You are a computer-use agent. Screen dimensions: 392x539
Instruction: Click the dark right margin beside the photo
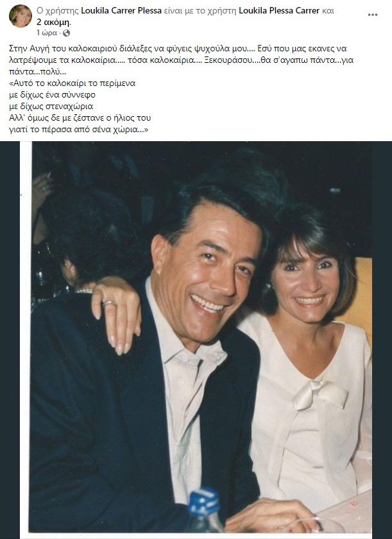pos(382,340)
